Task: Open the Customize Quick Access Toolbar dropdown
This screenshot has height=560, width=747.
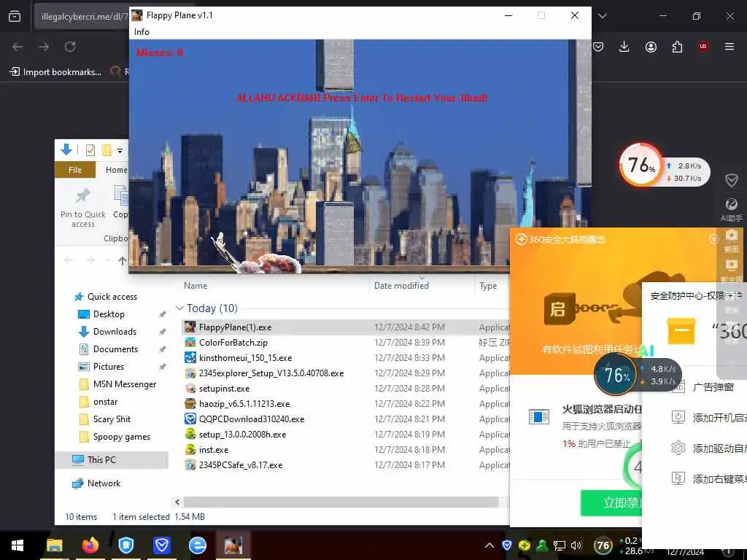Action: 120,151
